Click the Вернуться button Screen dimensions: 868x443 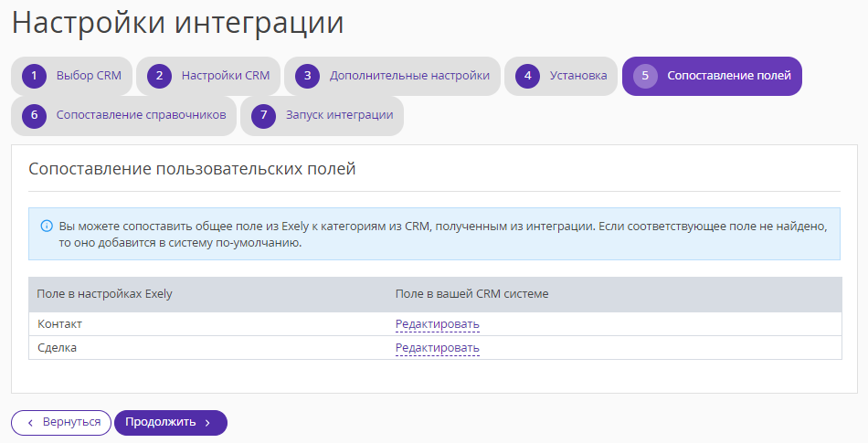coord(61,423)
